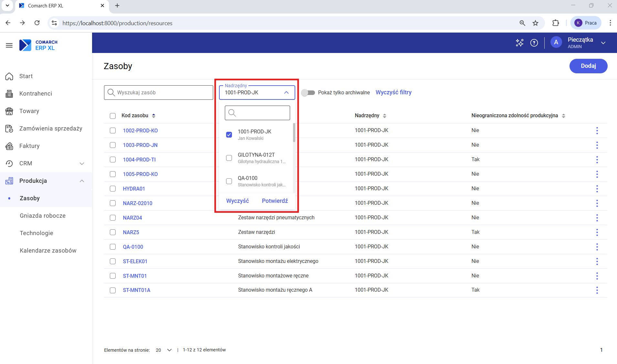Check the GILOTYNA-012T filter option

[x=229, y=158]
